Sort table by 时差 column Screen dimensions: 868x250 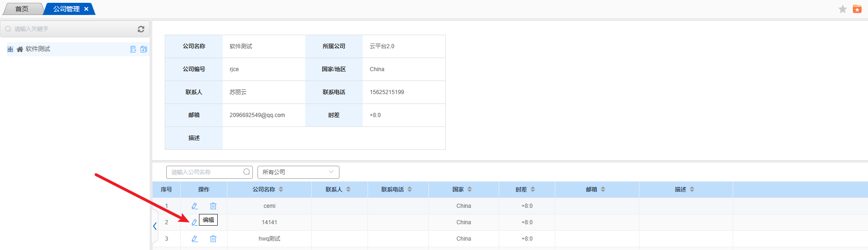(x=533, y=190)
